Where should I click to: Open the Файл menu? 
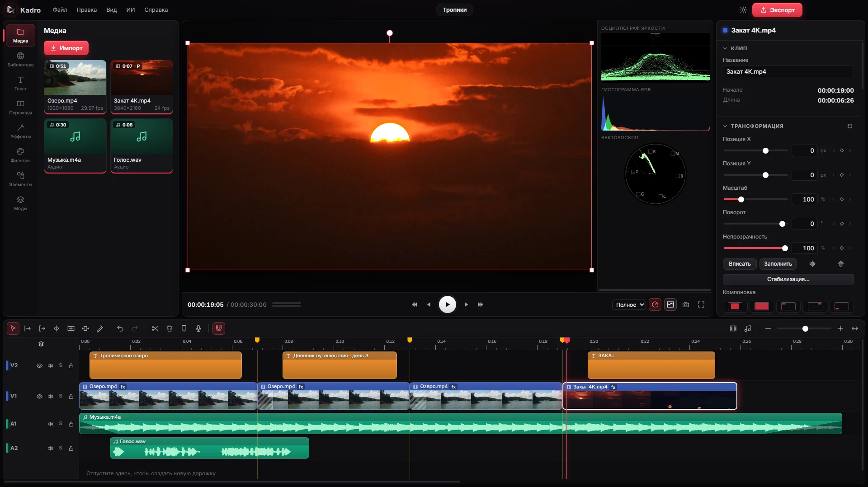(x=60, y=10)
